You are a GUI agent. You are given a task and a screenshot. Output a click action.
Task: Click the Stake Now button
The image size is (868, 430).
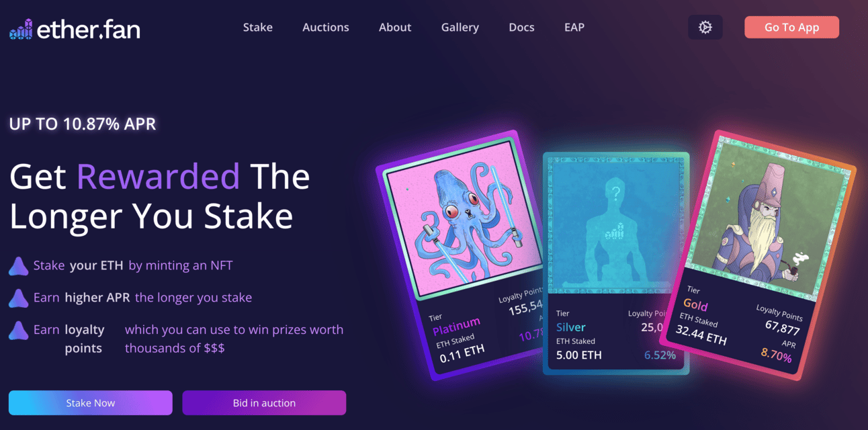(91, 403)
